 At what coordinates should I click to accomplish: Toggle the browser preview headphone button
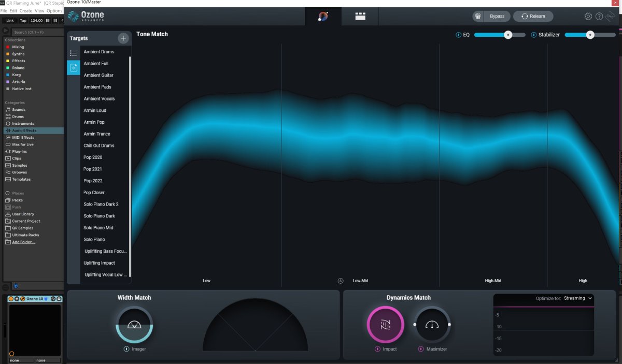pos(15,286)
